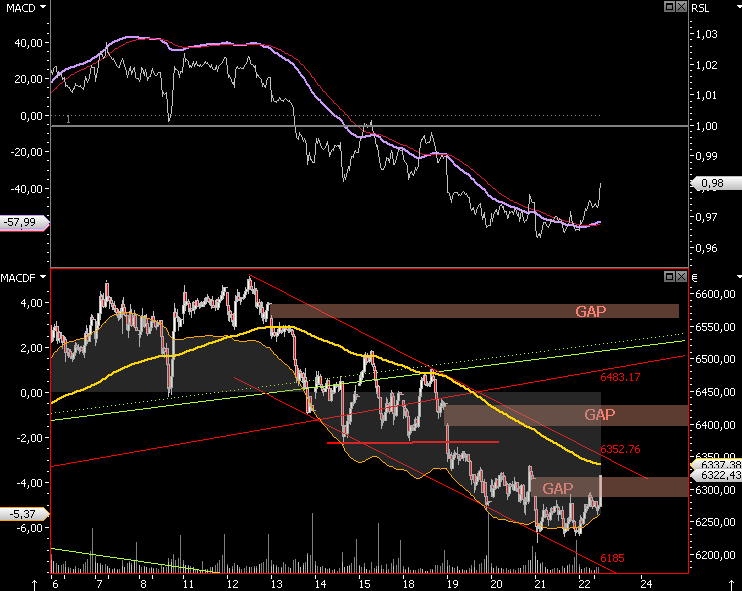Click the 6600,00 price scale value
This screenshot has width=742, height=591.
tap(715, 294)
